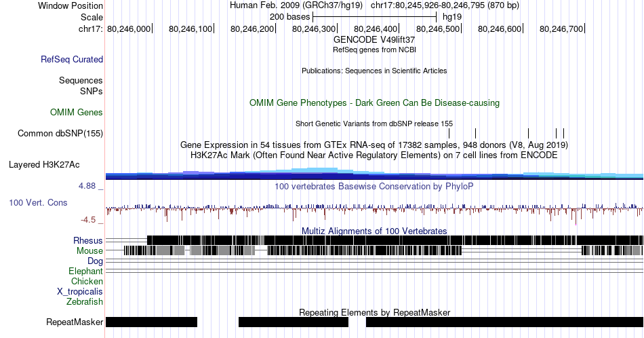The height and width of the screenshot is (338, 644).
Task: Click the H3K27Ac Mark ENCODE track title
Action: click(x=374, y=155)
